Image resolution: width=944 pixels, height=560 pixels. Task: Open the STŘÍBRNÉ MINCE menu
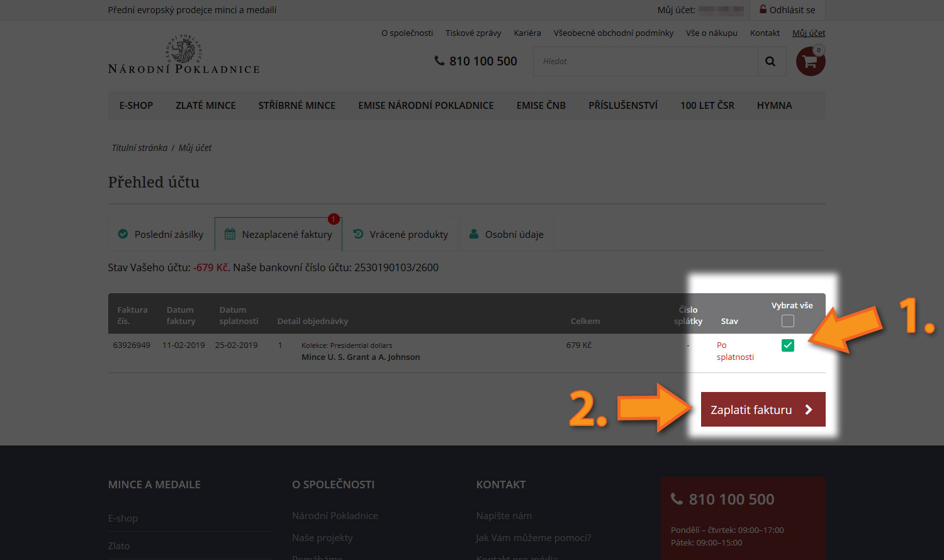[297, 106]
